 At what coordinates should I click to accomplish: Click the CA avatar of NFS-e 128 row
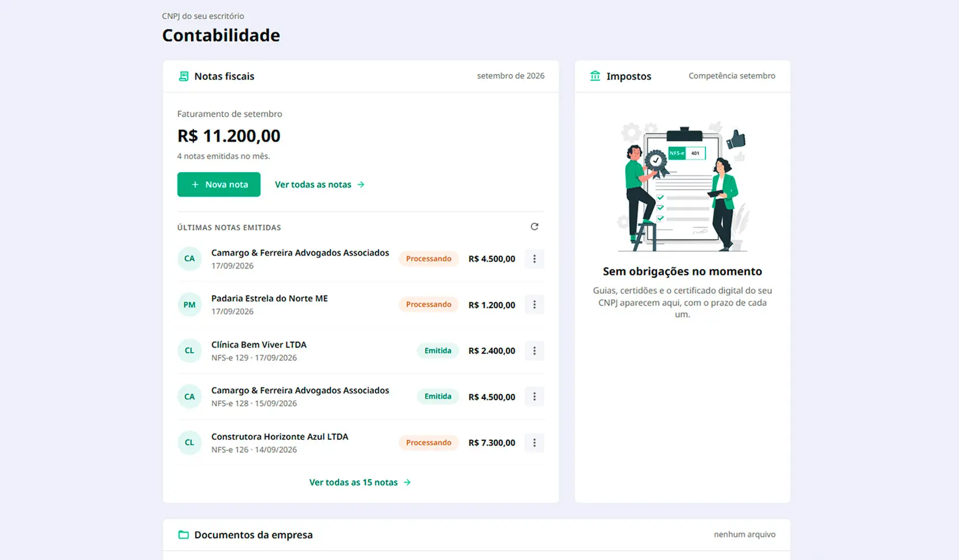point(189,397)
